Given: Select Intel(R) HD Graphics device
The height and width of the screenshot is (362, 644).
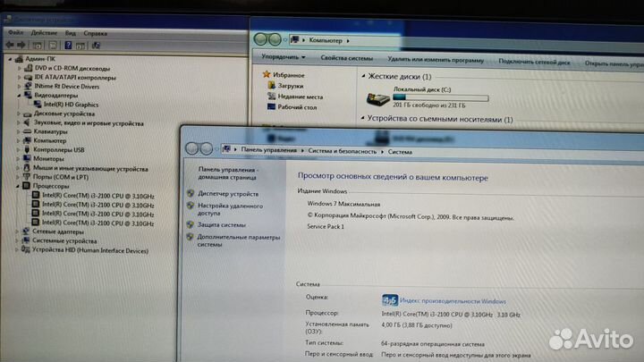Looking at the screenshot, I should pyautogui.click(x=71, y=105).
